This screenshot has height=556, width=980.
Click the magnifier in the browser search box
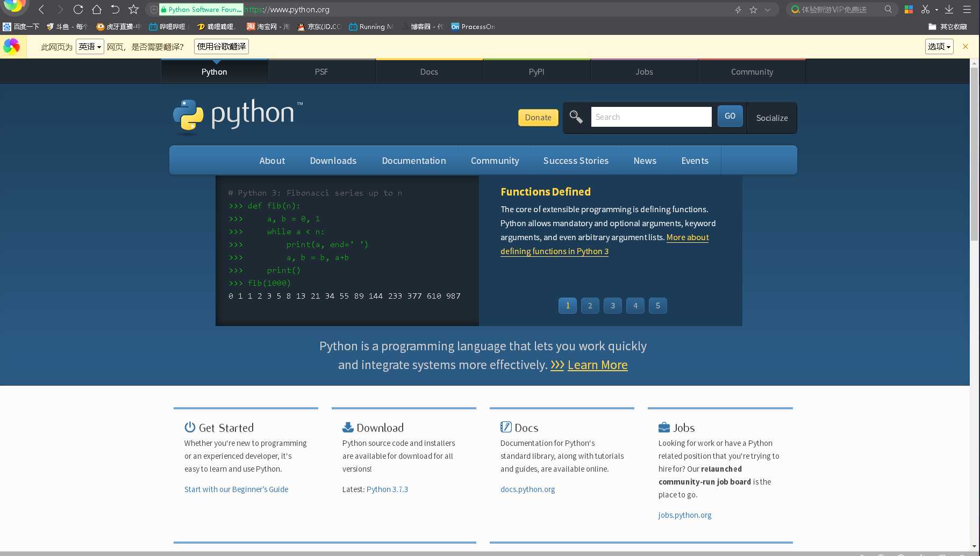[888, 9]
